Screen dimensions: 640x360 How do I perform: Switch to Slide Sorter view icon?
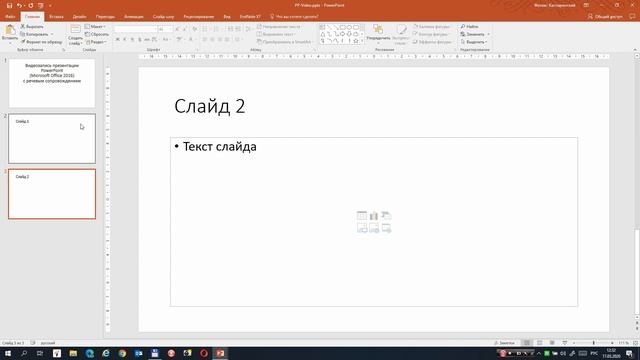click(540, 343)
